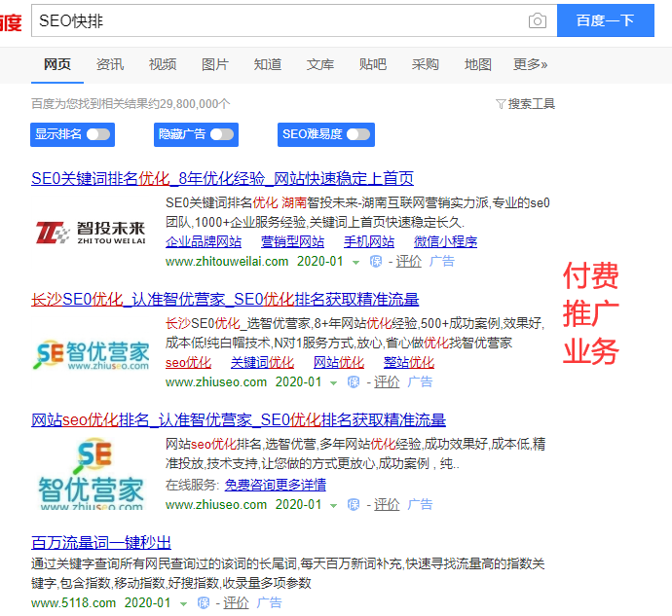Click 评价 next to zhitouweilai.com
672x616 pixels.
409,262
